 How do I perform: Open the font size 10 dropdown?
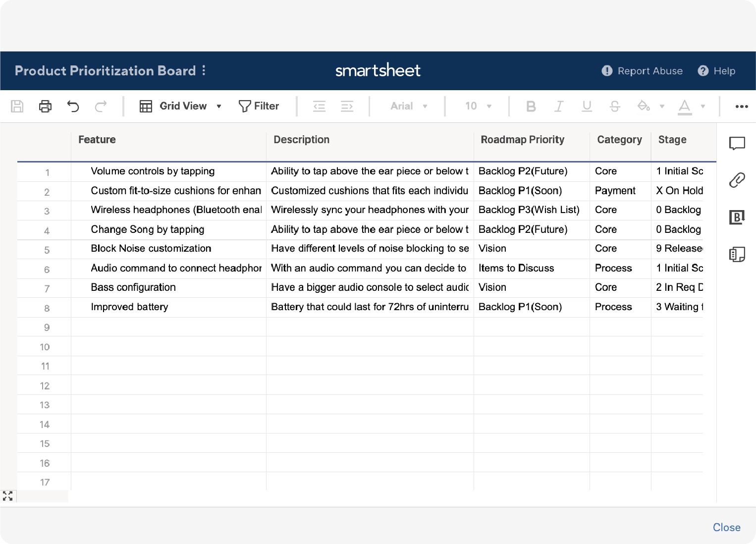pos(478,106)
